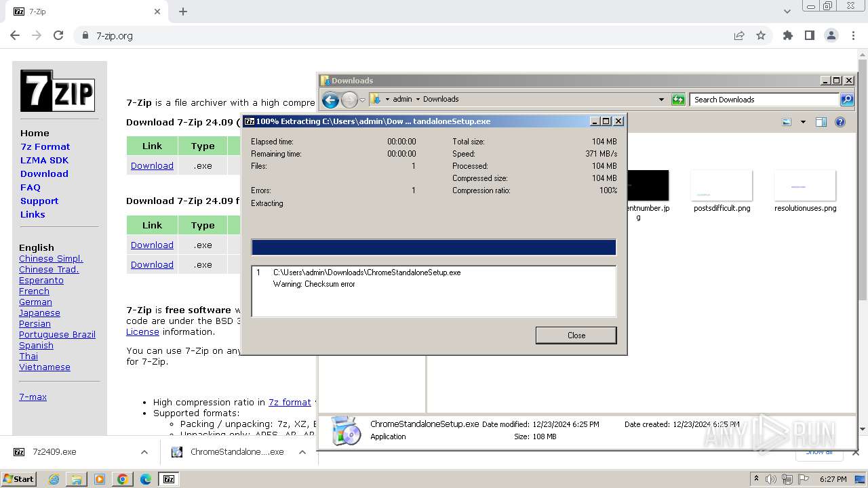Viewport: 868px width, 488px height.
Task: Toggle Chrome side panel
Action: [x=809, y=35]
